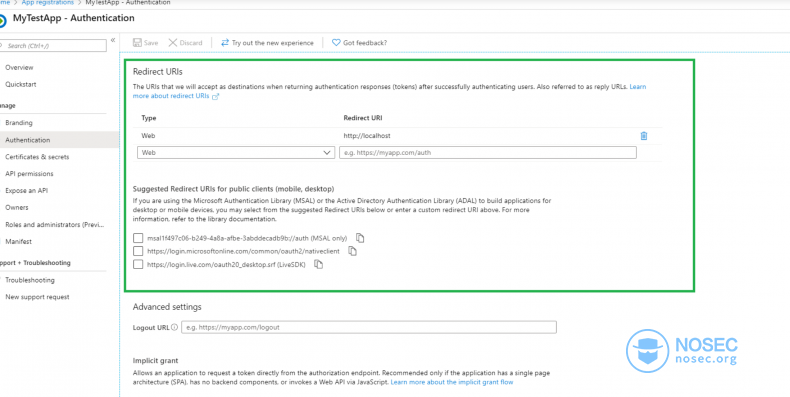Click the Web type cell in table
This screenshot has height=397, width=790.
148,136
